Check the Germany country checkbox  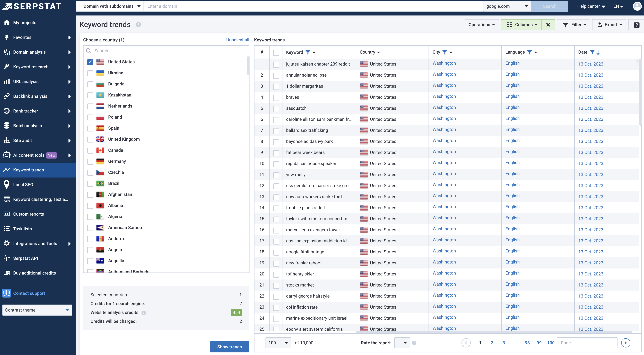pyautogui.click(x=90, y=161)
